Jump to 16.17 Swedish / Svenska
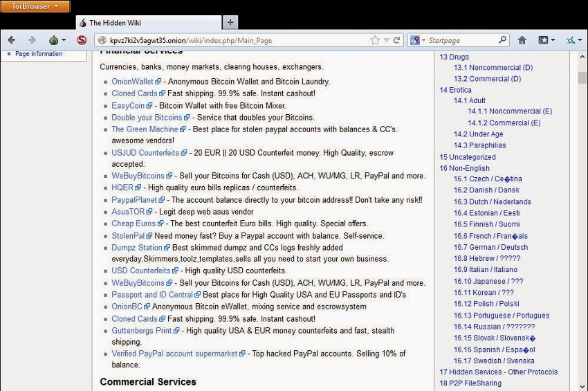 [494, 361]
